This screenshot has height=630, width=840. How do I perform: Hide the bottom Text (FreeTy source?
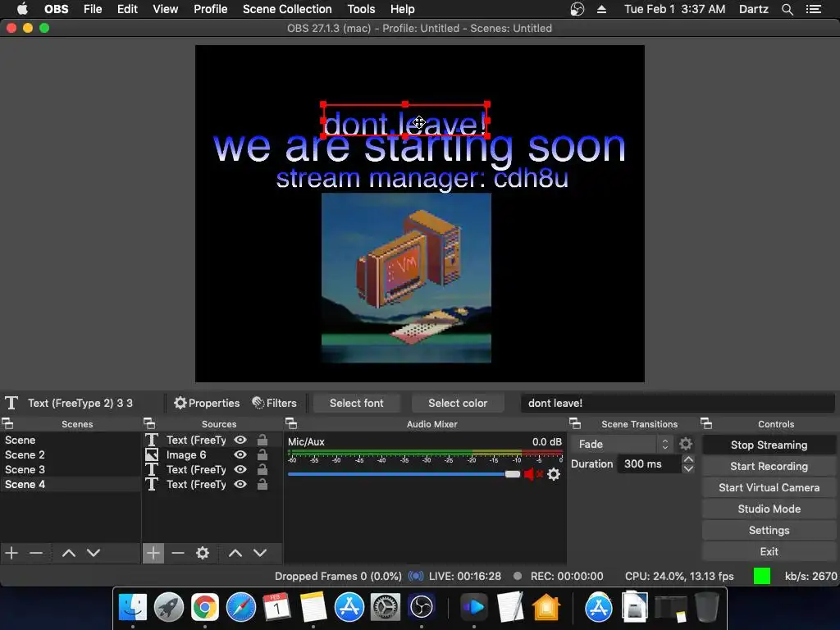(240, 484)
